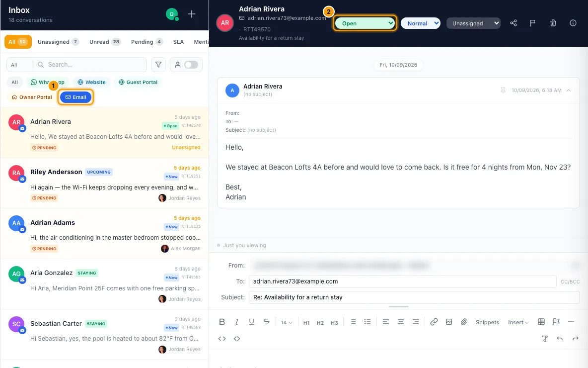Share the conversation using the share icon

[514, 23]
